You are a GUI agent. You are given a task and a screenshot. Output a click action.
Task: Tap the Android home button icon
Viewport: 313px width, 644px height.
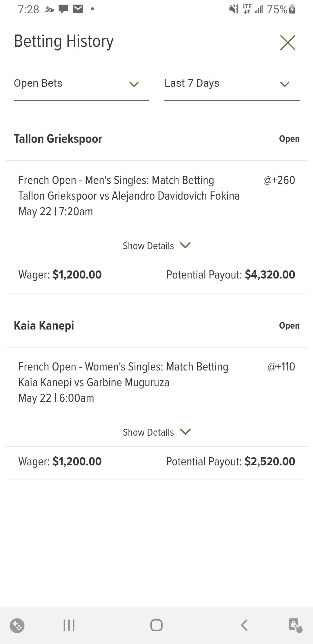156,625
